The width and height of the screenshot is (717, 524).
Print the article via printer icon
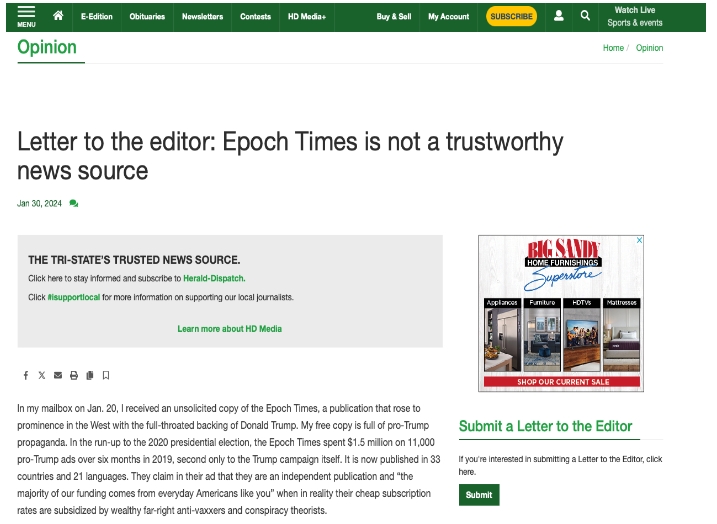pyautogui.click(x=74, y=375)
